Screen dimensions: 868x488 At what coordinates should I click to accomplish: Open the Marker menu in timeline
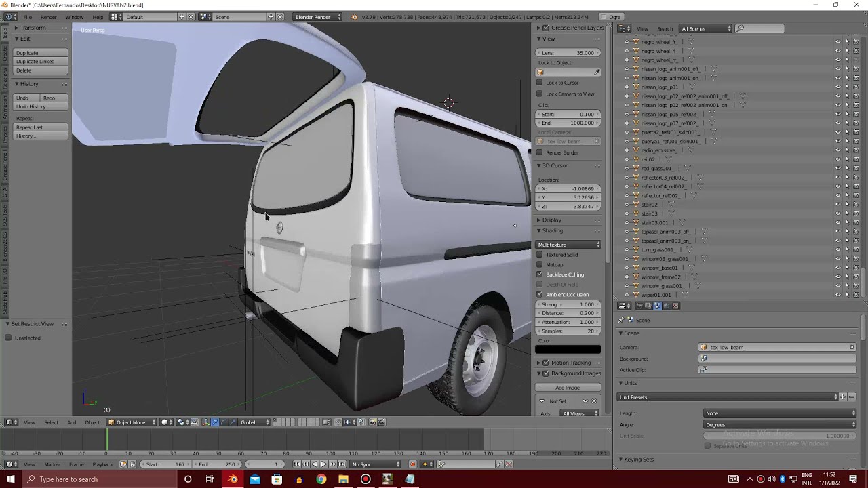pyautogui.click(x=52, y=464)
